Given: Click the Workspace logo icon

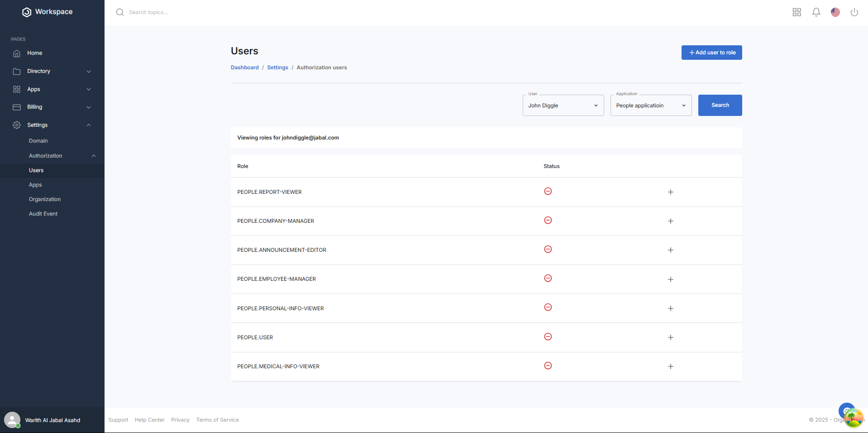Looking at the screenshot, I should pos(27,12).
